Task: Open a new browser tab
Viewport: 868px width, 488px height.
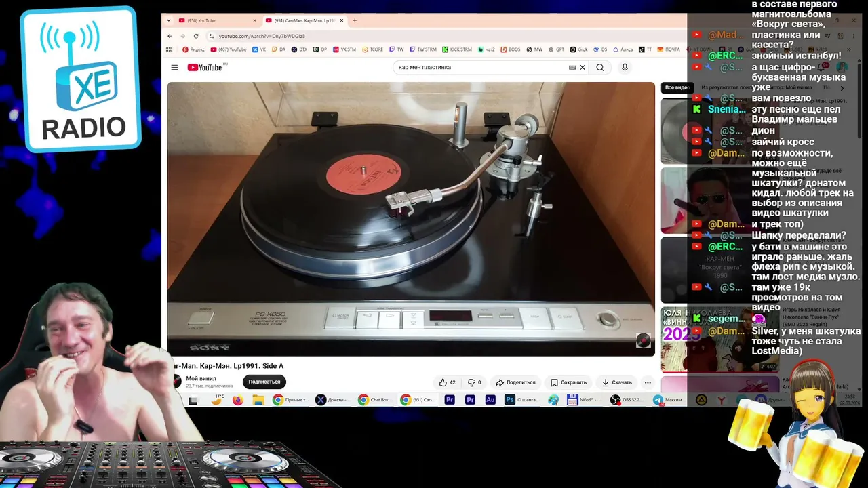Action: pos(355,20)
